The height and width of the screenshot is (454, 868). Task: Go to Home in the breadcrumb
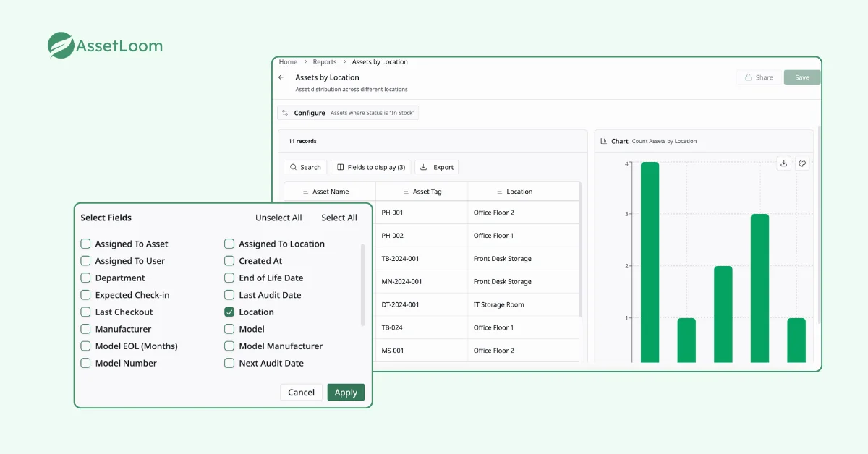click(x=288, y=62)
